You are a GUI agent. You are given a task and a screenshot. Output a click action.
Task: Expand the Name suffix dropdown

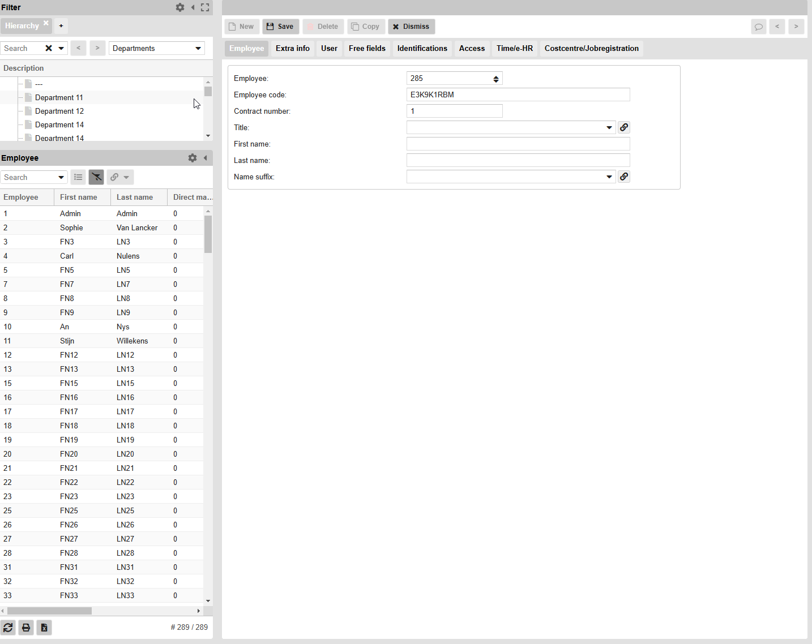pyautogui.click(x=609, y=177)
